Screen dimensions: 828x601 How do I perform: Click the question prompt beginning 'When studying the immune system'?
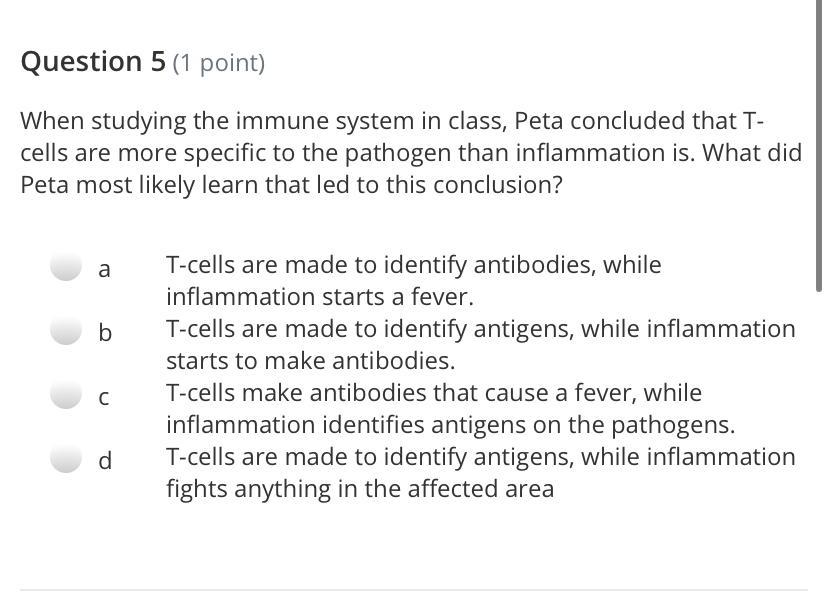coord(390,122)
